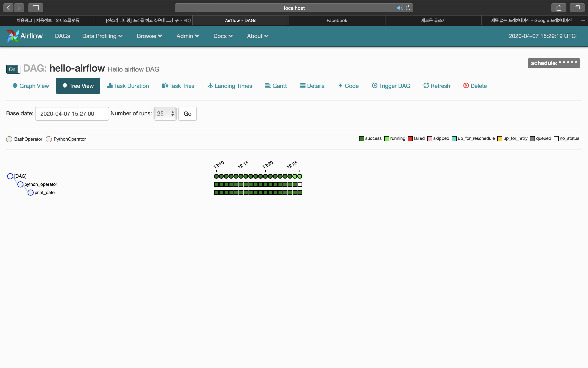Click Delete DAG

pyautogui.click(x=475, y=86)
